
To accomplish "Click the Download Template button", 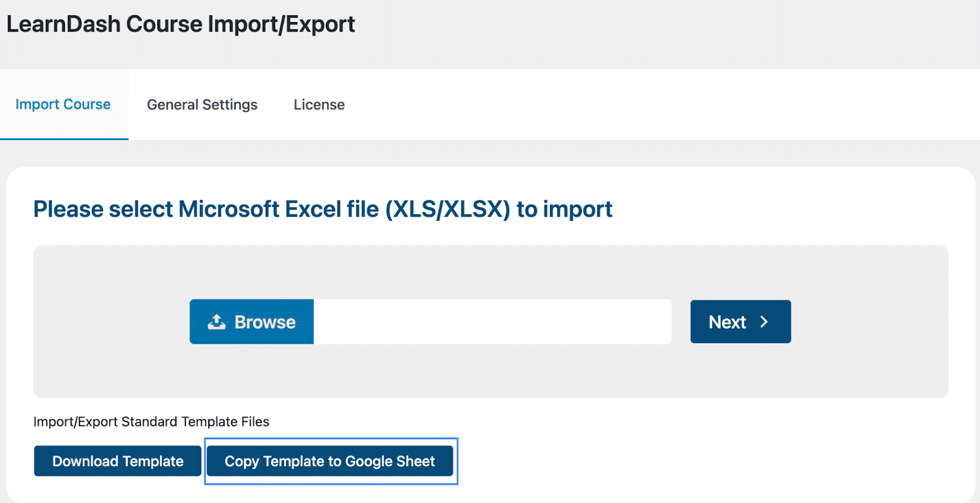I will tap(118, 461).
